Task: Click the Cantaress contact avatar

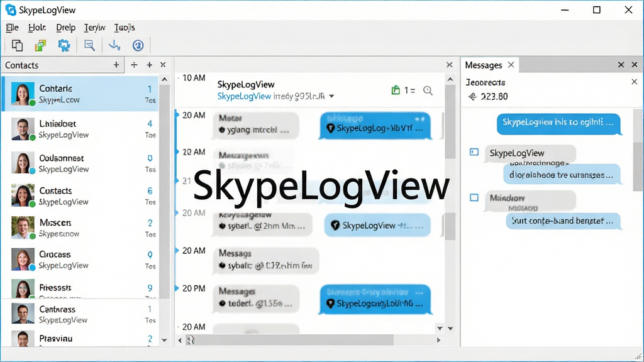Action: click(23, 314)
